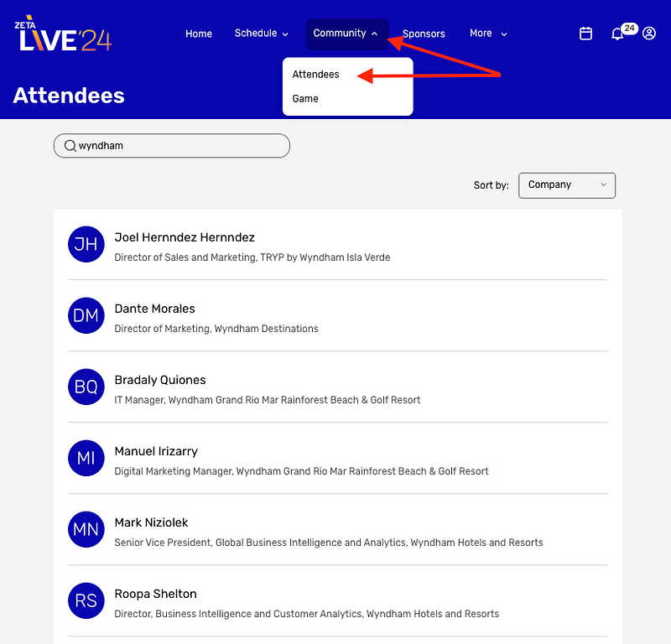Go to the Home page
Viewport: 671px width, 644px height.
pyautogui.click(x=199, y=34)
